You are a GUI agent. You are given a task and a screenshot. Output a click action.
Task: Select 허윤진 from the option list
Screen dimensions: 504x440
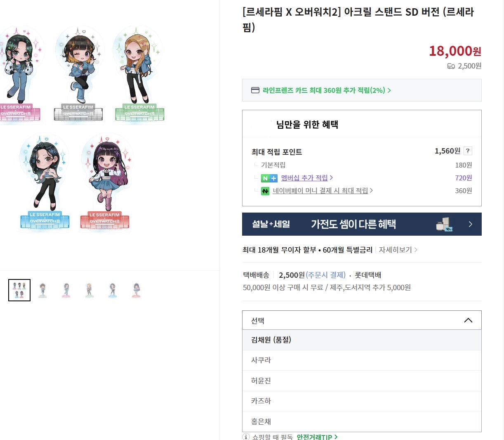coord(362,381)
